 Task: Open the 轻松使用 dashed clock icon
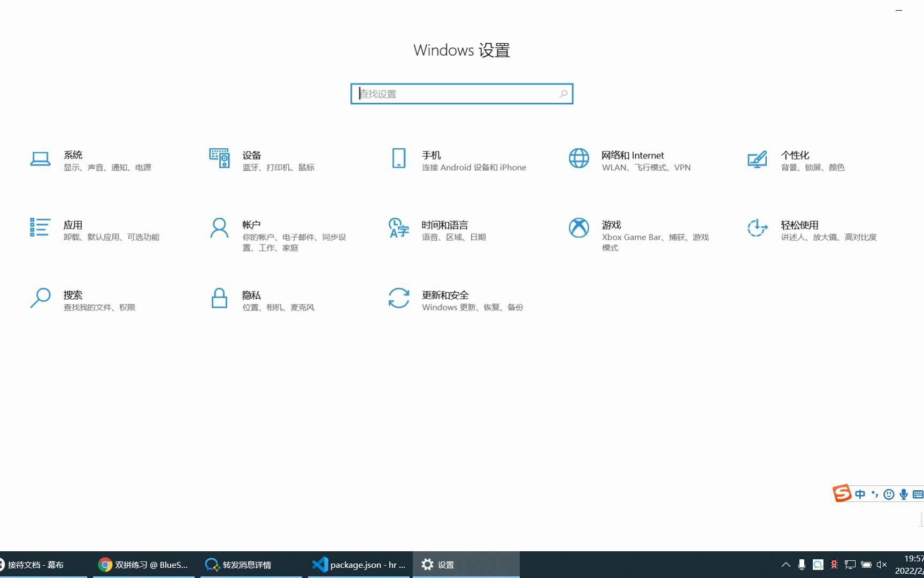click(x=757, y=228)
